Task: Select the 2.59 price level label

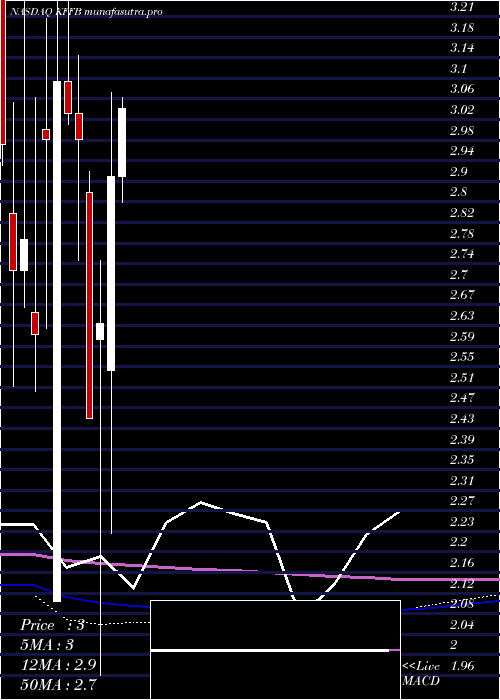Action: [x=462, y=336]
